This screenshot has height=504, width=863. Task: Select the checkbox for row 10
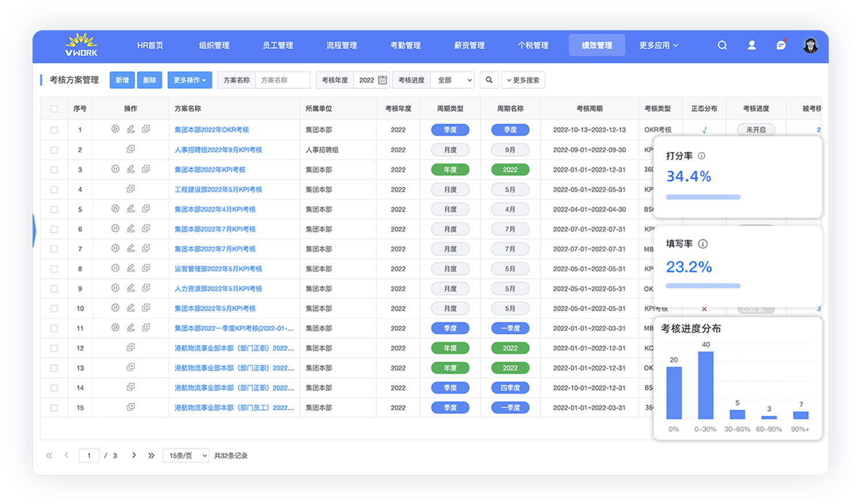[54, 309]
